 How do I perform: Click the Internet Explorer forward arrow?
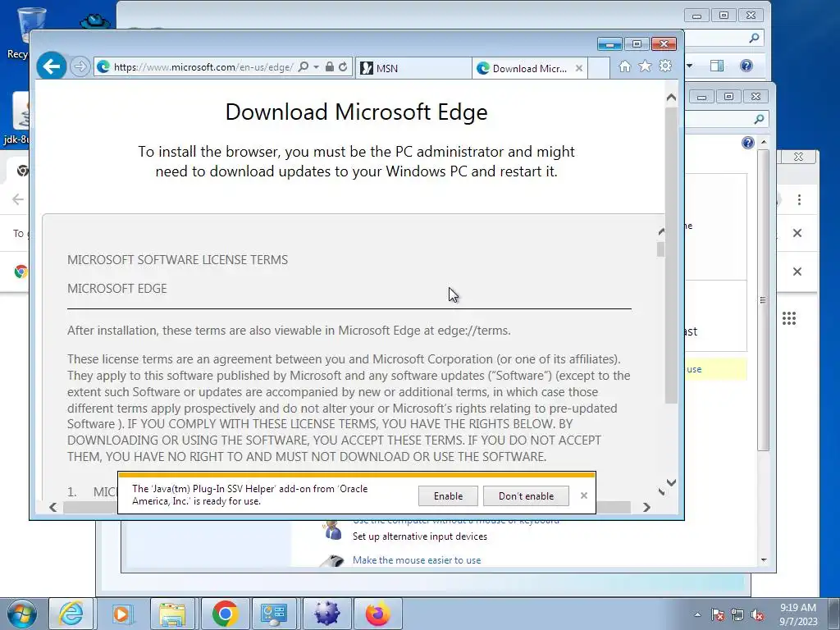80,67
